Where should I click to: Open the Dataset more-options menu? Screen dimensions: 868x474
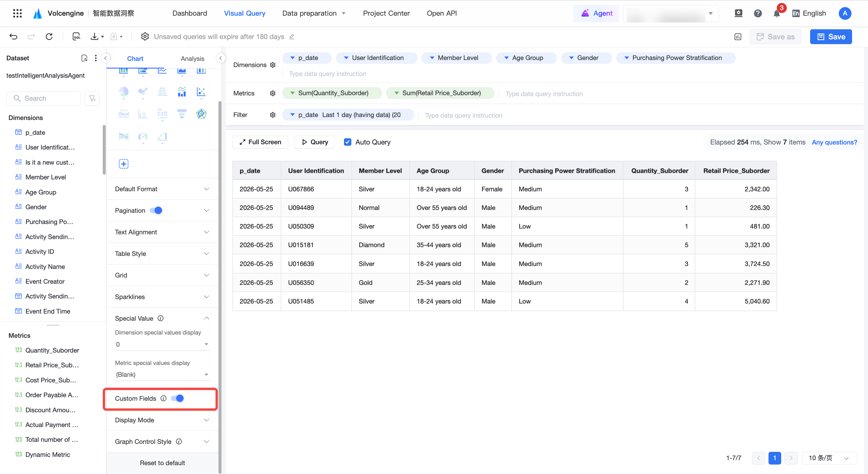[x=96, y=58]
